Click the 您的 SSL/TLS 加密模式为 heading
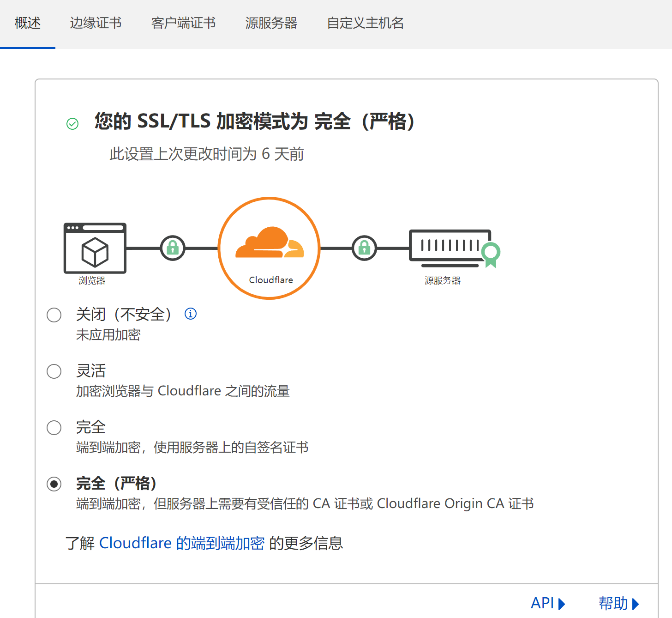Screen dimensions: 672x618 click(255, 121)
